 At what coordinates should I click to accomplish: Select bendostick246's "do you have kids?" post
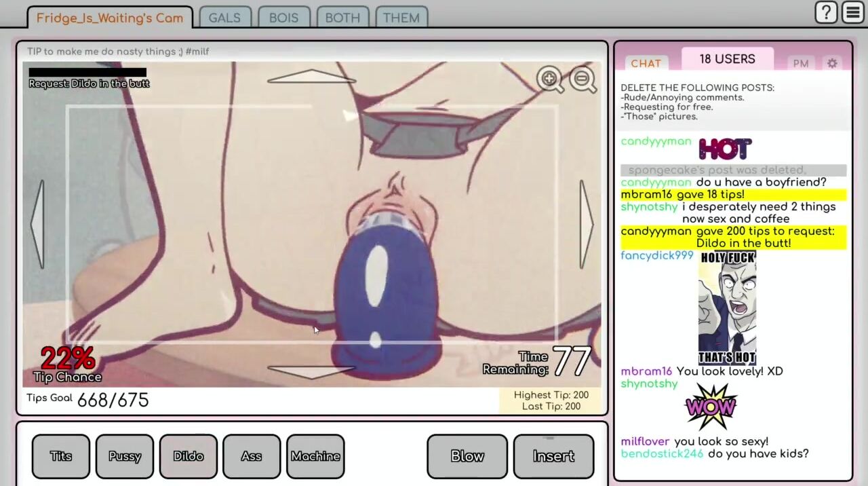757,453
